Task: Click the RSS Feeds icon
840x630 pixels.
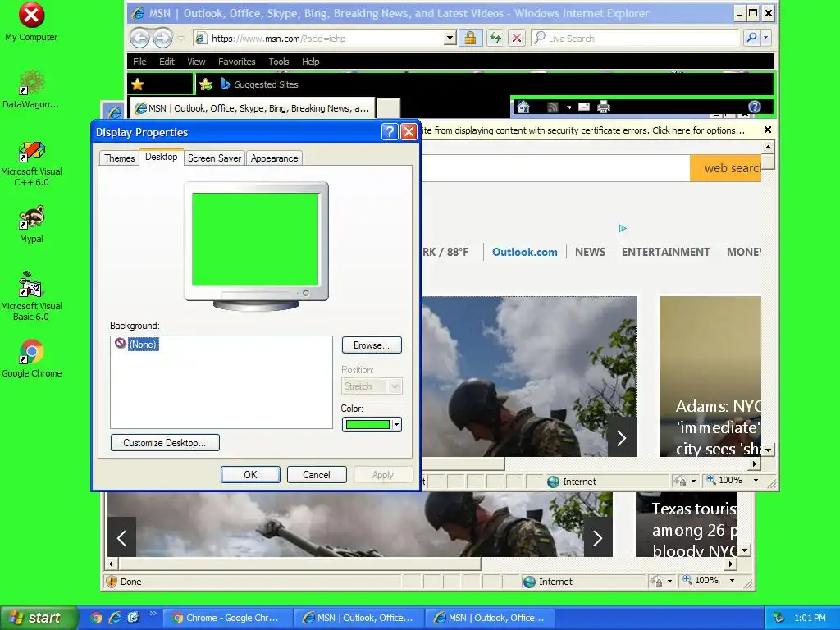Action: [x=553, y=107]
